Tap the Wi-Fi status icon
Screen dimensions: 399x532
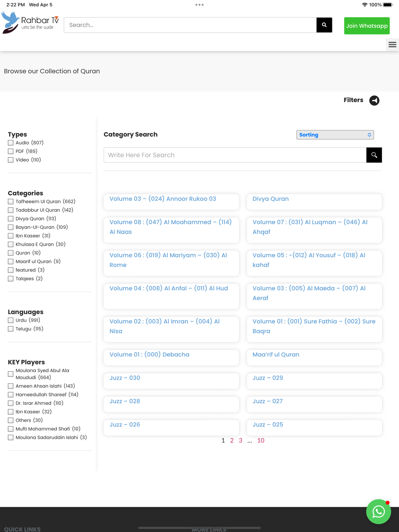(x=365, y=5)
